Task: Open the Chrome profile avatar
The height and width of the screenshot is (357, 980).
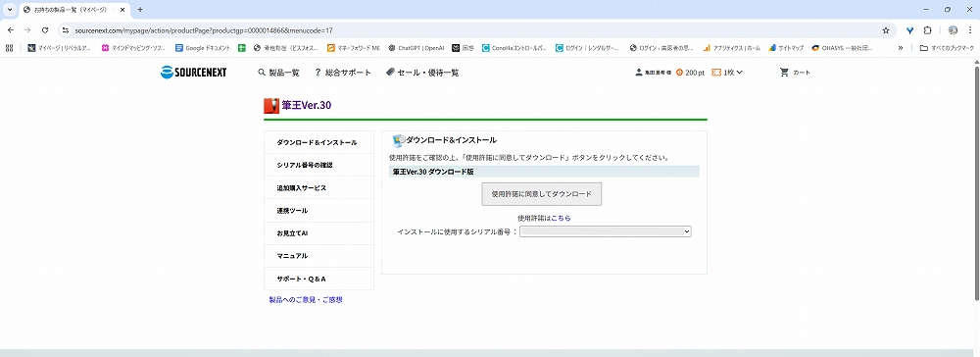Action: tap(953, 30)
